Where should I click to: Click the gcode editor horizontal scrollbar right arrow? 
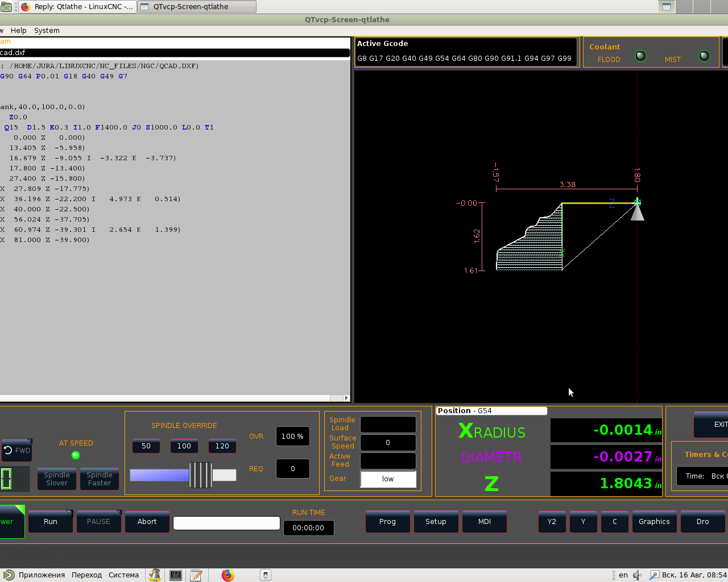coord(346,398)
